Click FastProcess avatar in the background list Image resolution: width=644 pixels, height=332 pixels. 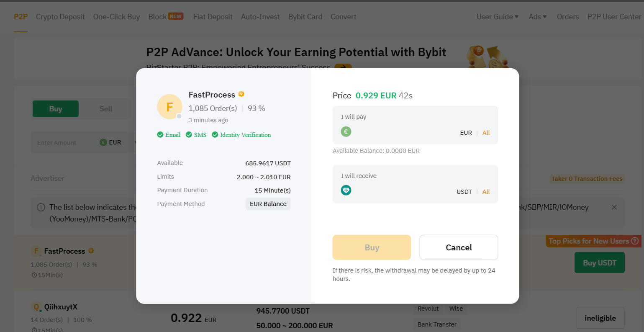coord(36,251)
